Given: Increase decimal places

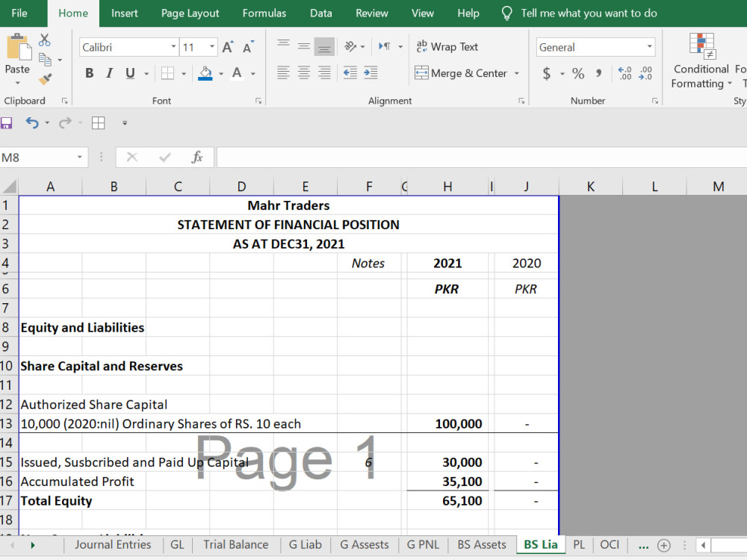Looking at the screenshot, I should 624,74.
